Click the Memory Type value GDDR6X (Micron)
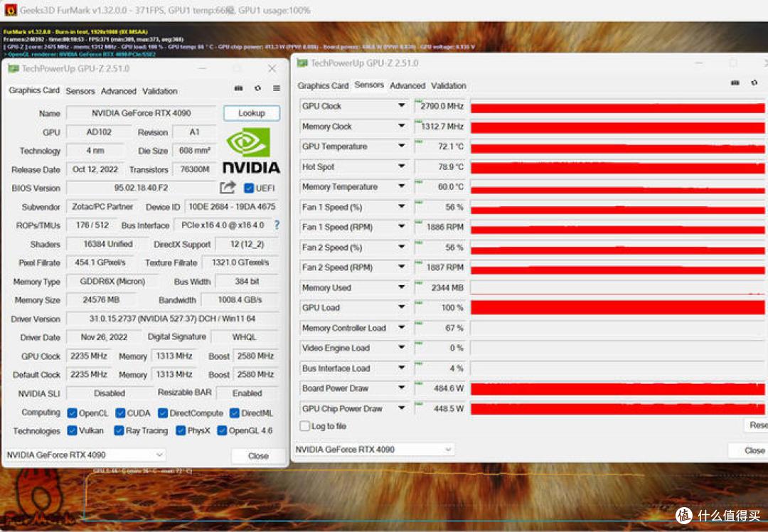768x532 pixels. tap(112, 282)
